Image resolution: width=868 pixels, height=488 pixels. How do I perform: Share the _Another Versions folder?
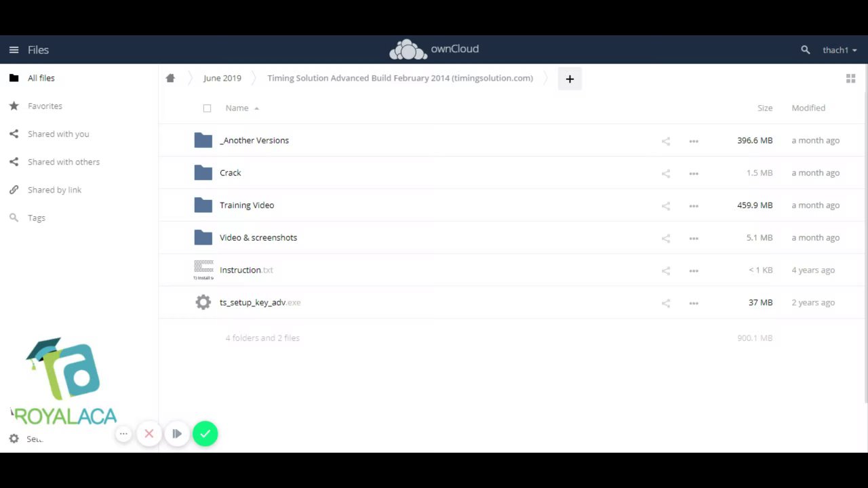(666, 141)
